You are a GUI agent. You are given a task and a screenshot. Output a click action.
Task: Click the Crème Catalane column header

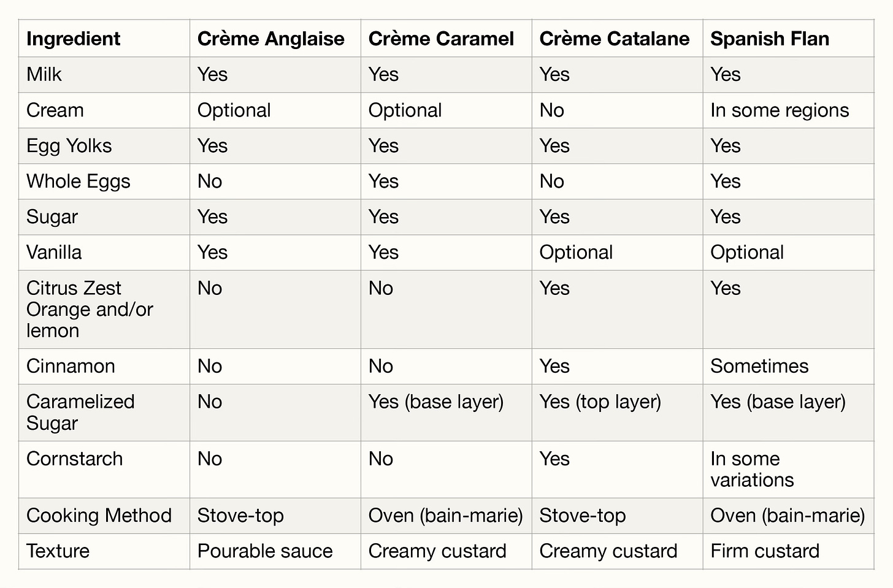pos(614,39)
